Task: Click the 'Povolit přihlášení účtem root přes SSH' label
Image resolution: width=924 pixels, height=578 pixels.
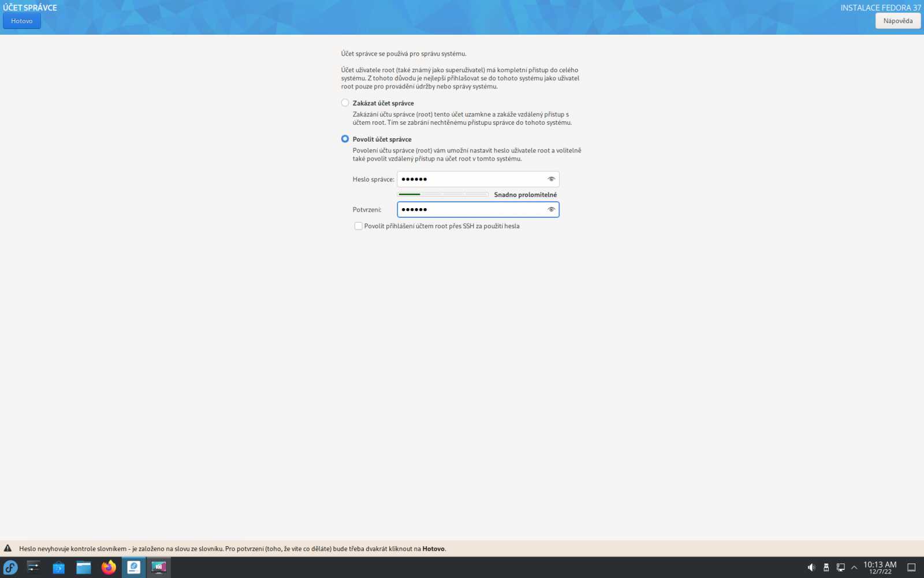Action: point(442,226)
